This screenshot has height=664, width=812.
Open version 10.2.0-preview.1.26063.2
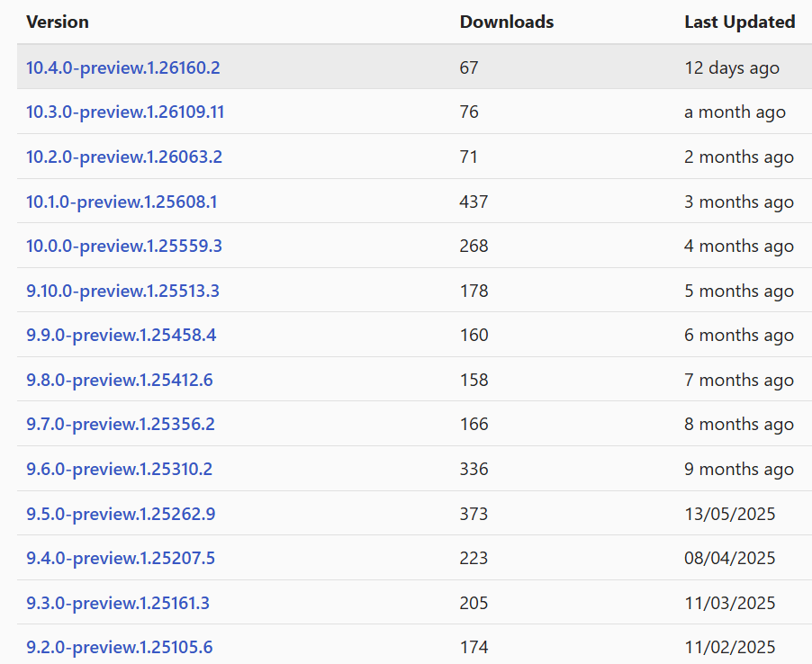[122, 157]
